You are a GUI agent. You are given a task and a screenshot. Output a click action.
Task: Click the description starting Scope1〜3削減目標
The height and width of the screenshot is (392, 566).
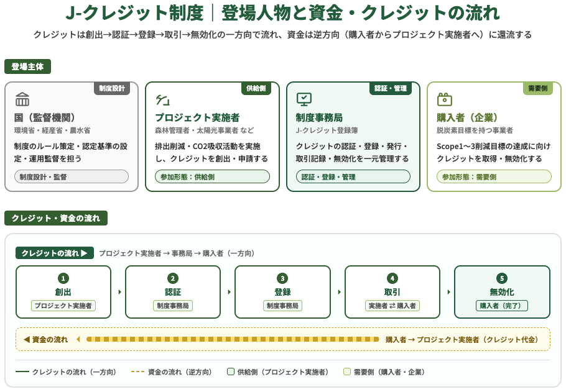493,152
